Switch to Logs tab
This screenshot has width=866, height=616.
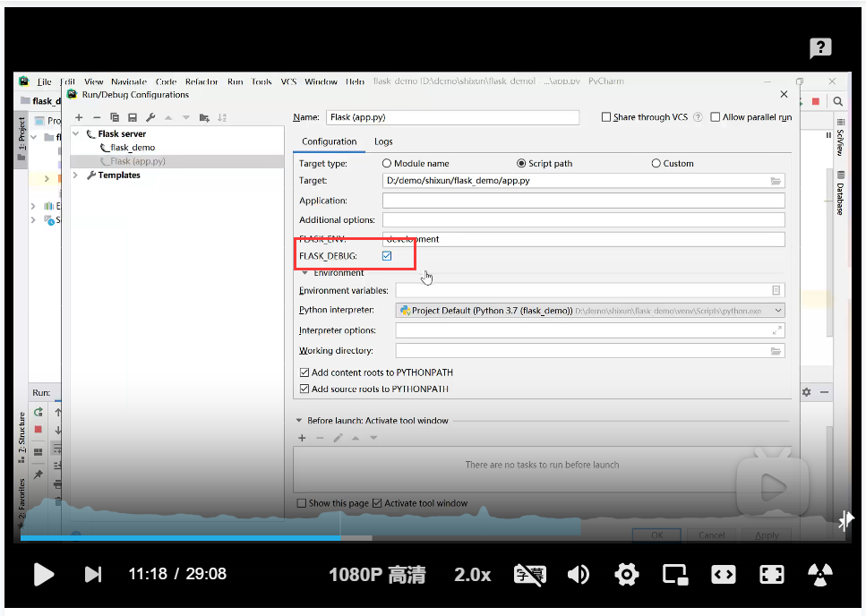383,141
